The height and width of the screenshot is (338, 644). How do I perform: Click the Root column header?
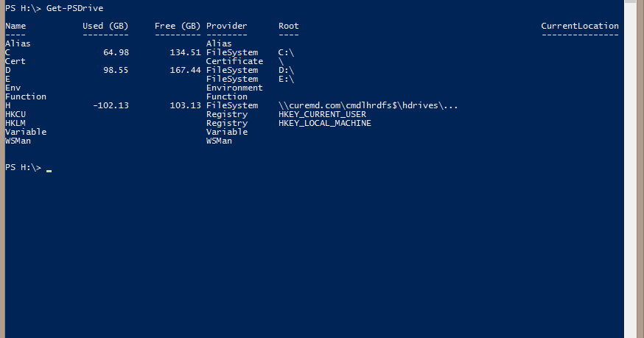[x=289, y=26]
